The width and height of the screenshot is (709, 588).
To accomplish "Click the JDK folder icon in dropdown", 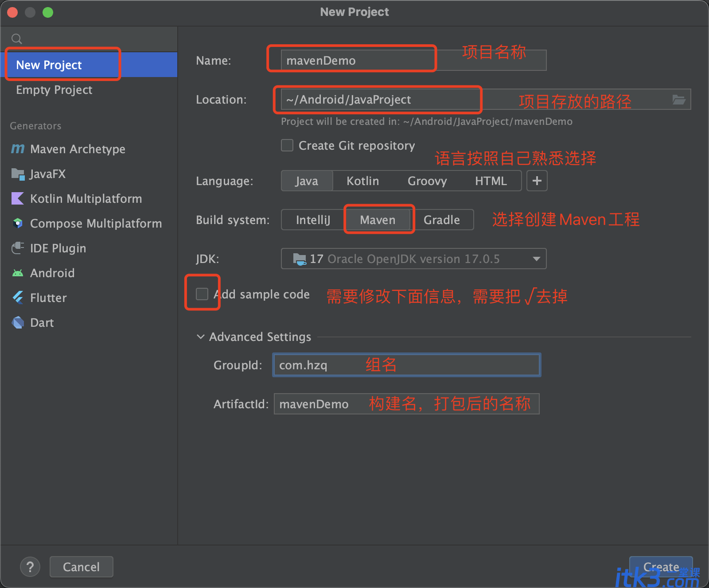I will click(x=300, y=259).
